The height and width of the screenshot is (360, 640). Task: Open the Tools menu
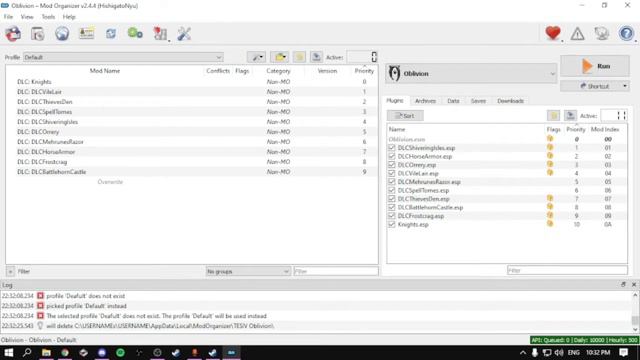click(x=48, y=17)
